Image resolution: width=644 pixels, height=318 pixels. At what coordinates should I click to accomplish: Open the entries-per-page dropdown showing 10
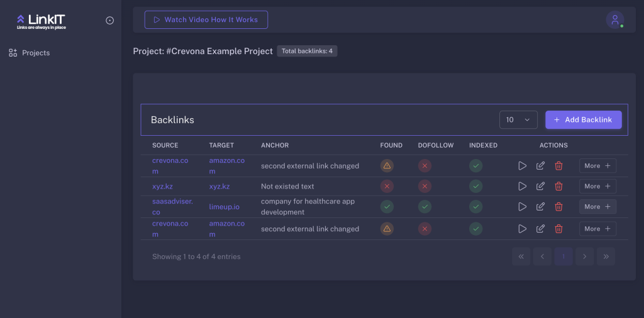pyautogui.click(x=518, y=120)
